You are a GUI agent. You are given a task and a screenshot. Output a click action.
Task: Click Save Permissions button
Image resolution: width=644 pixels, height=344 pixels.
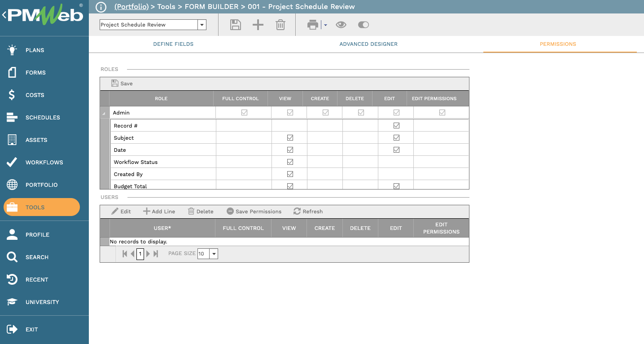(x=254, y=212)
